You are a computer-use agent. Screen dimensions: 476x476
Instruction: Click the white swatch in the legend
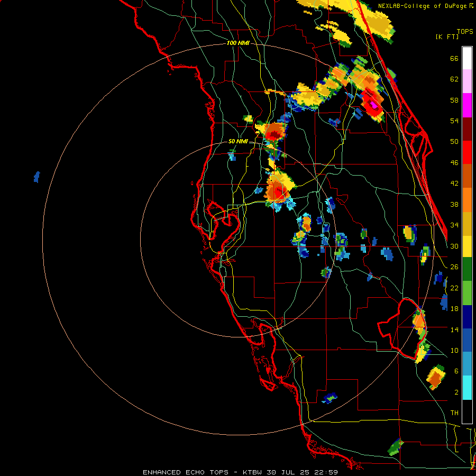(467, 58)
